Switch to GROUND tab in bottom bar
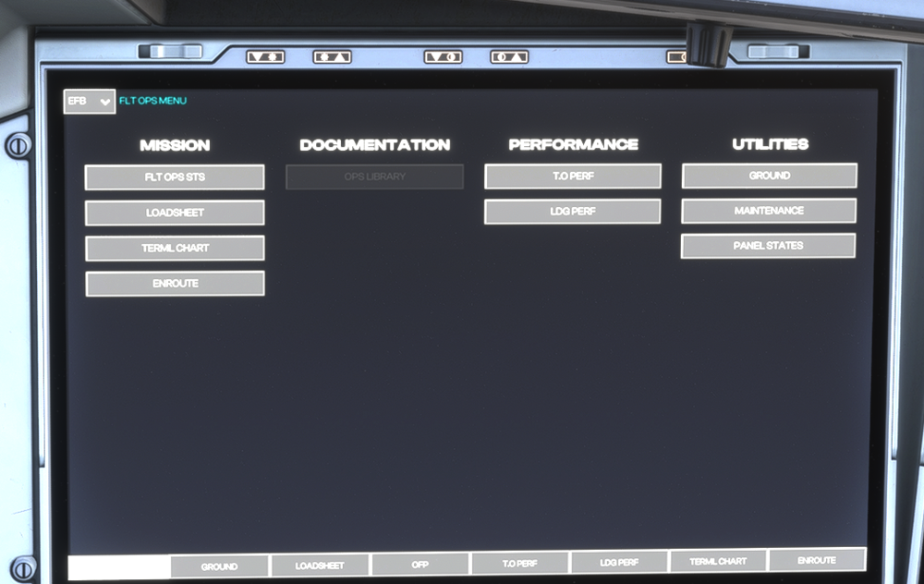The image size is (924, 584). click(220, 566)
